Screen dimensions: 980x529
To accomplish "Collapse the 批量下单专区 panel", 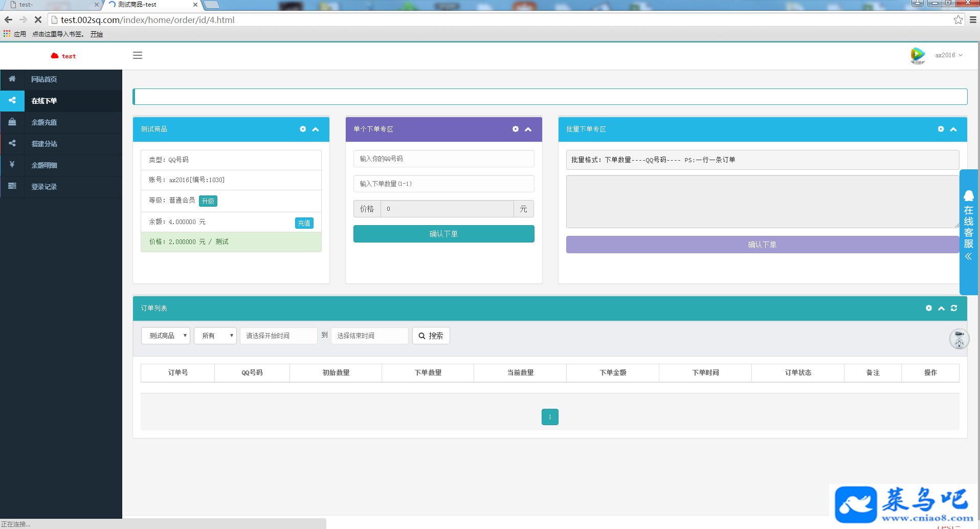I will tap(953, 129).
